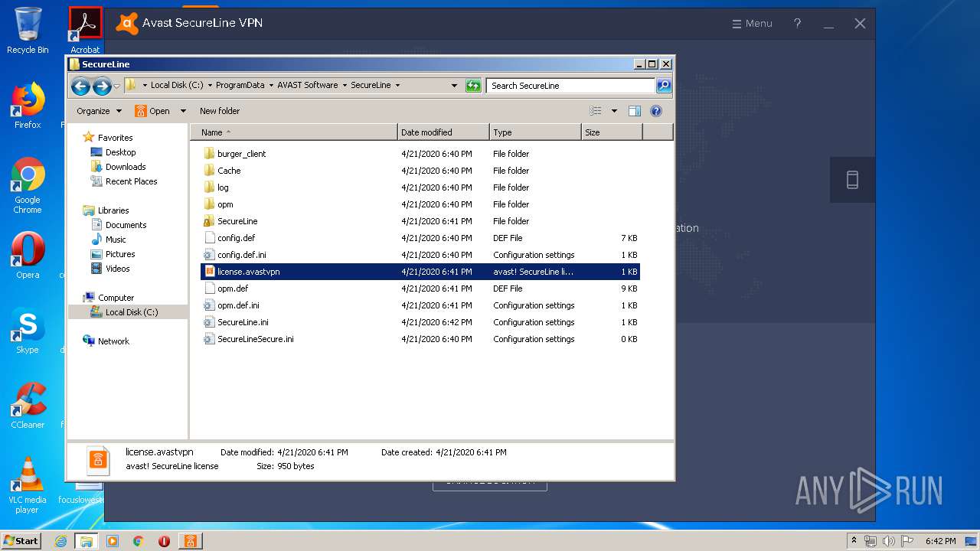Expand the SecureLine breadcrumb arrow
Image resolution: width=980 pixels, height=551 pixels.
397,85
